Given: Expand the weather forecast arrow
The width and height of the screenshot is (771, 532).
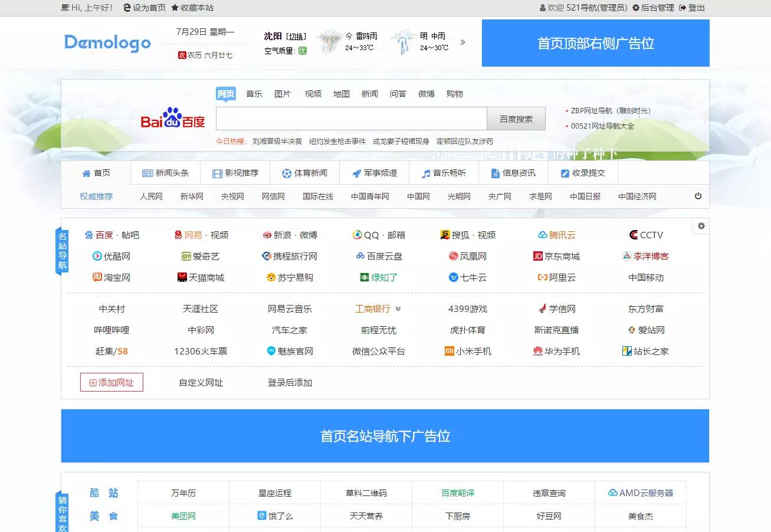Looking at the screenshot, I should [462, 42].
